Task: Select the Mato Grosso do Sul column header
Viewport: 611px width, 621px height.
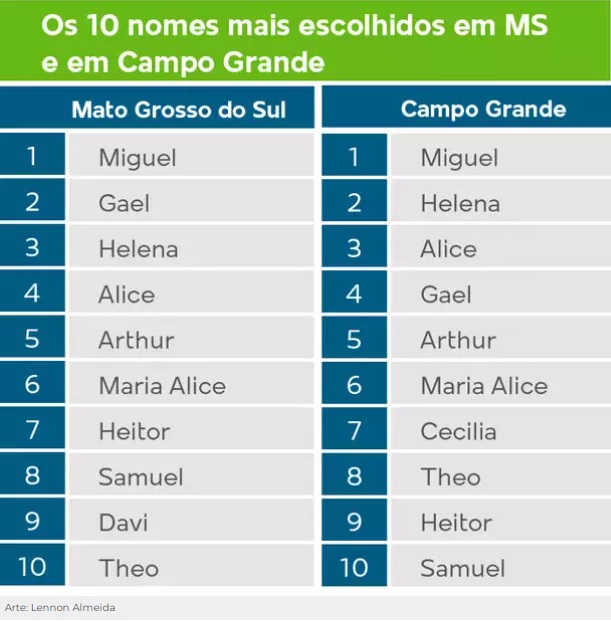Action: tap(178, 109)
